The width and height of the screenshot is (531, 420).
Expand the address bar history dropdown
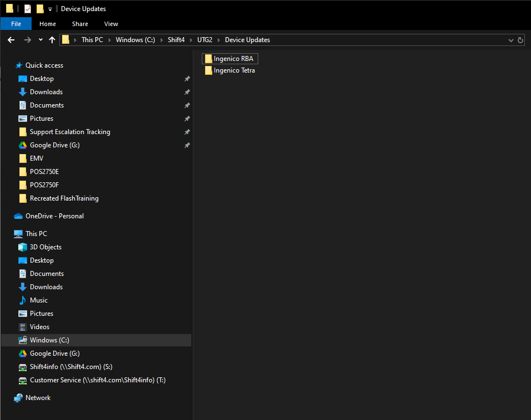[511, 40]
